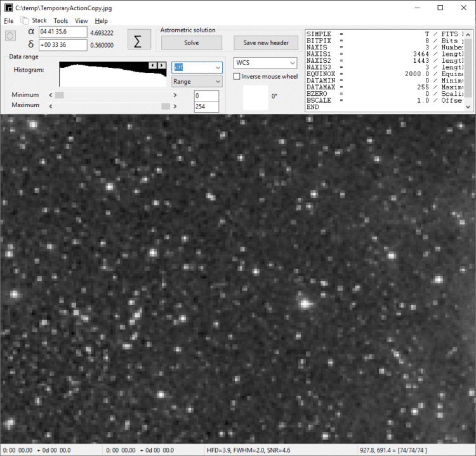Image resolution: width=476 pixels, height=456 pixels.
Task: Click the right ascension alpha input field
Action: coord(63,32)
